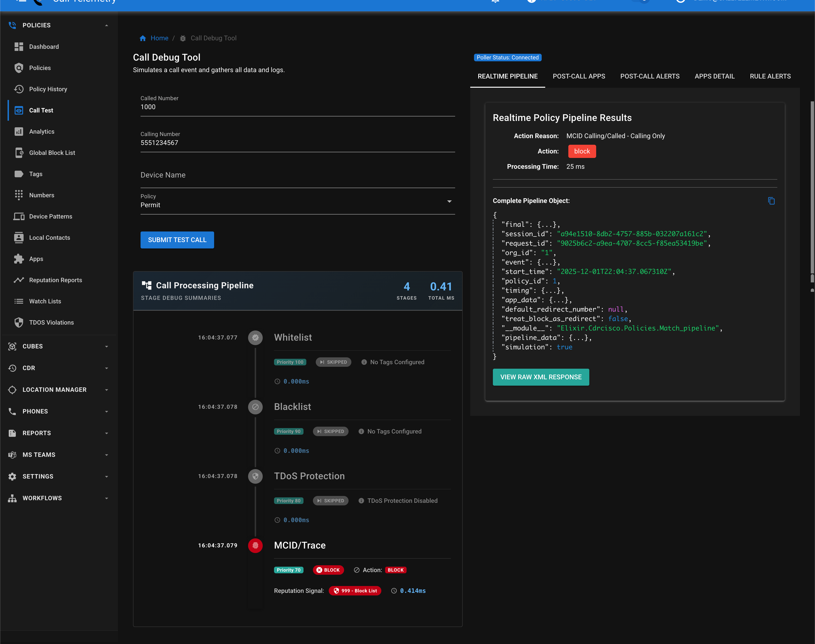Click the session_id value in pipeline JSON
This screenshot has width=815, height=644.
(x=632, y=234)
